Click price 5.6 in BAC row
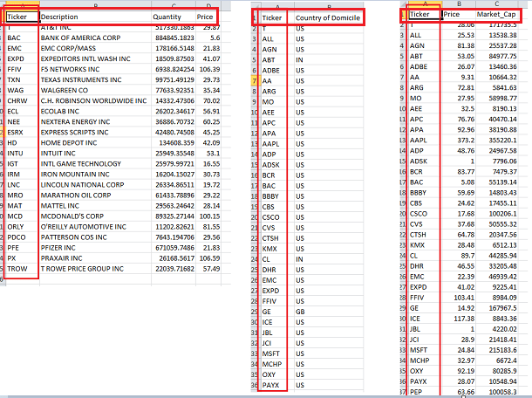The image size is (532, 398). (208, 38)
